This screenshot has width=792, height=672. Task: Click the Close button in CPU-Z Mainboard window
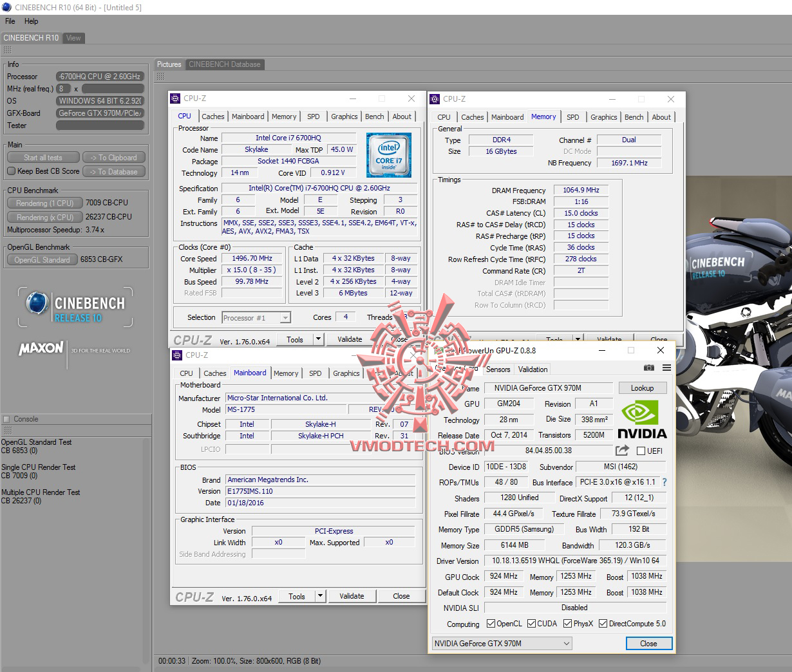401,596
